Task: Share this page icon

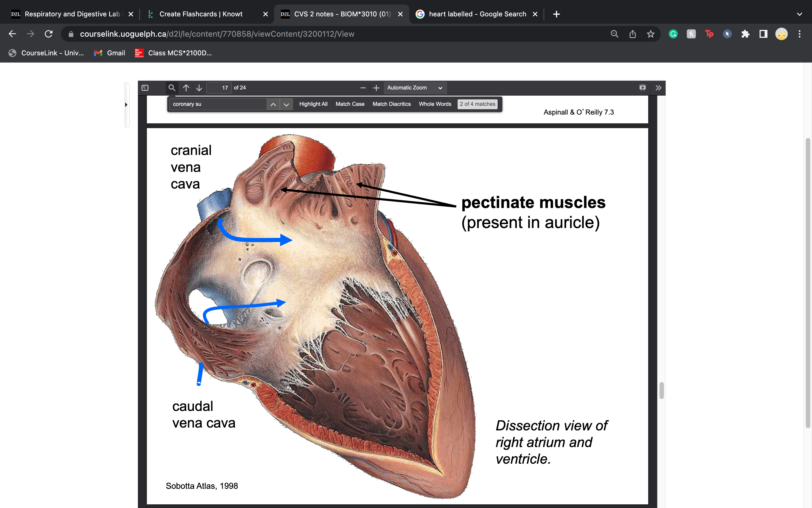Action: [x=632, y=34]
